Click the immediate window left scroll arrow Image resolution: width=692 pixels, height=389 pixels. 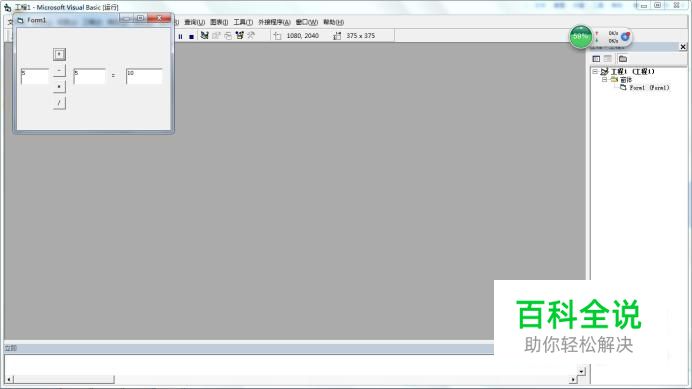tap(9, 379)
